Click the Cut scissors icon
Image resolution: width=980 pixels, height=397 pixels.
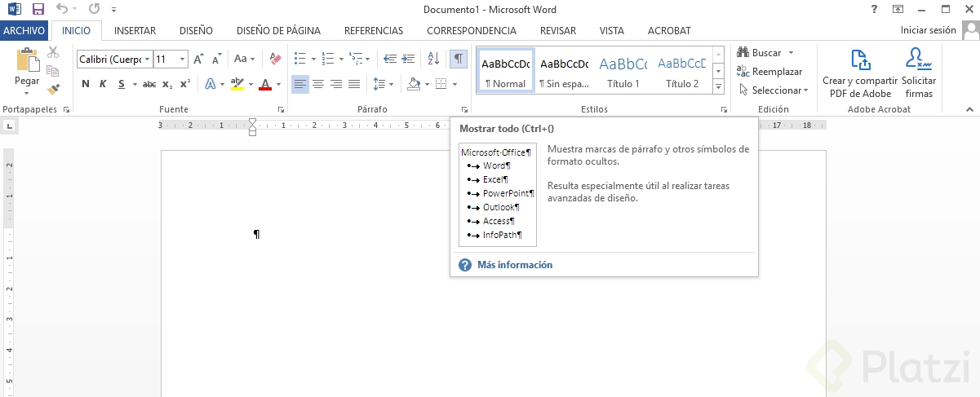53,53
